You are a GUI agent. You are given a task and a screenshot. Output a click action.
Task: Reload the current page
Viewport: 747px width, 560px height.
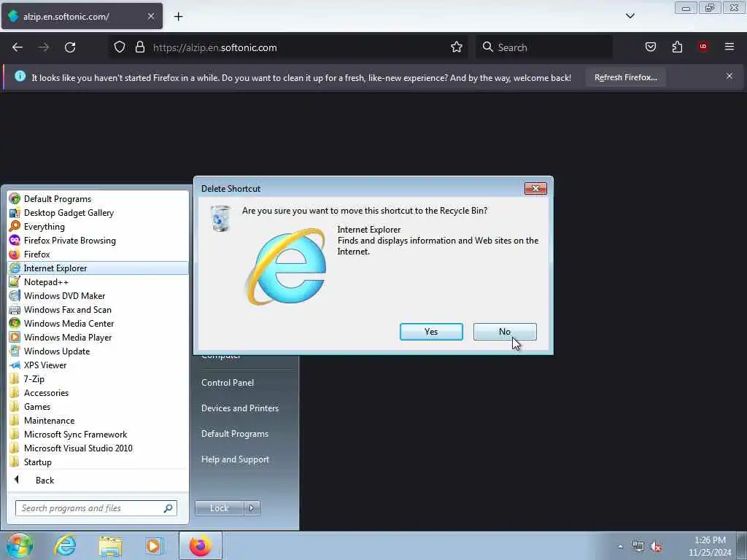(x=70, y=47)
